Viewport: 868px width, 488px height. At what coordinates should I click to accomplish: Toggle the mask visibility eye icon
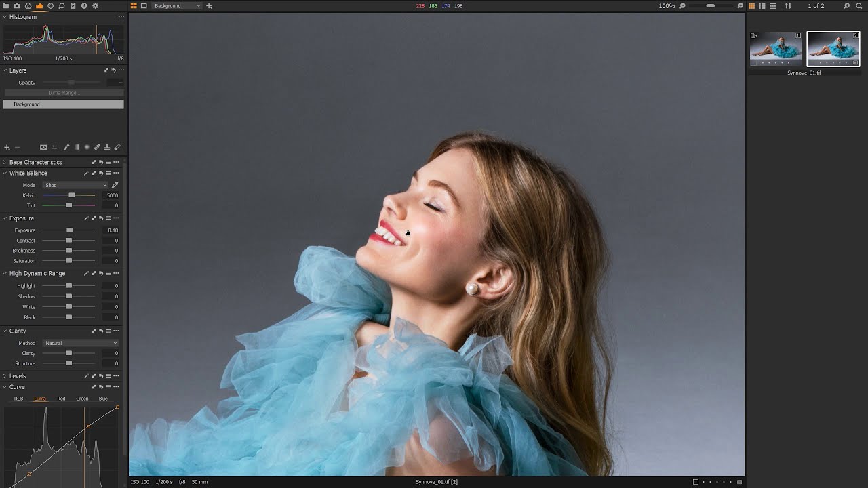pos(43,147)
